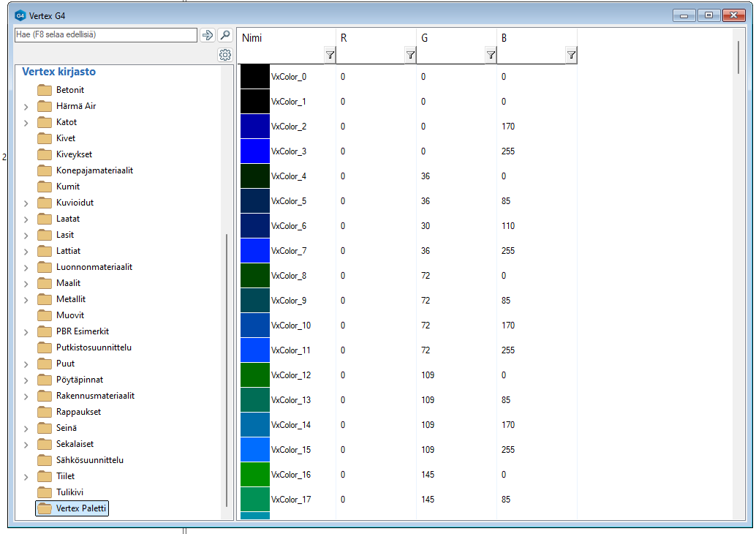Screen dimensions: 756x534
Task: Expand the Tiilet folder
Action: click(26, 477)
